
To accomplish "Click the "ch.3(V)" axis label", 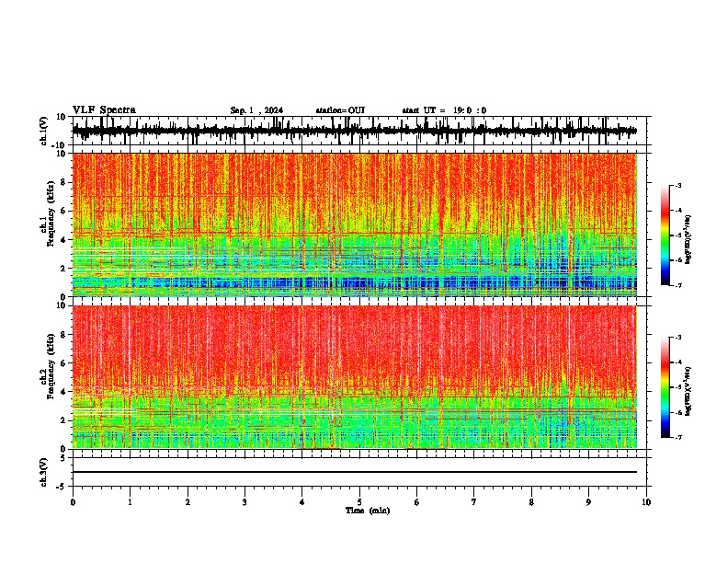I will point(44,472).
